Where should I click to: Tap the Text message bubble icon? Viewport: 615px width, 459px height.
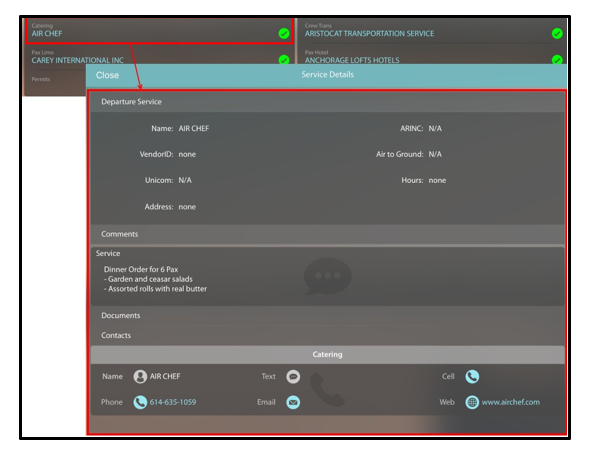click(293, 377)
